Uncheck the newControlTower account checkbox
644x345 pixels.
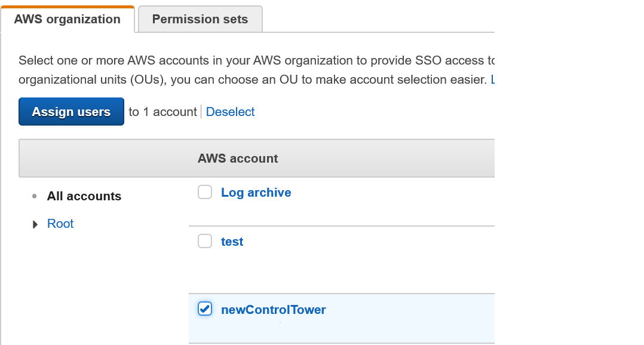click(205, 309)
